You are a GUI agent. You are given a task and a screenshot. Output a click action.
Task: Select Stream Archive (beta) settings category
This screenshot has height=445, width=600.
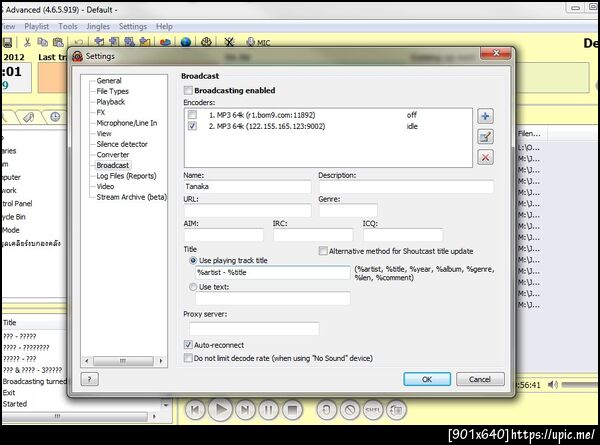point(132,197)
